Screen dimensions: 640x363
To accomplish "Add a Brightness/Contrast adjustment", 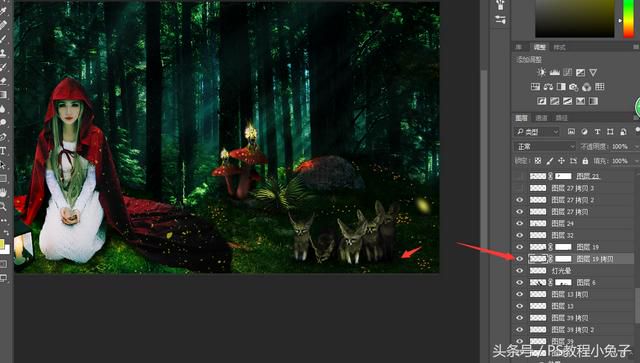I will pyautogui.click(x=541, y=72).
